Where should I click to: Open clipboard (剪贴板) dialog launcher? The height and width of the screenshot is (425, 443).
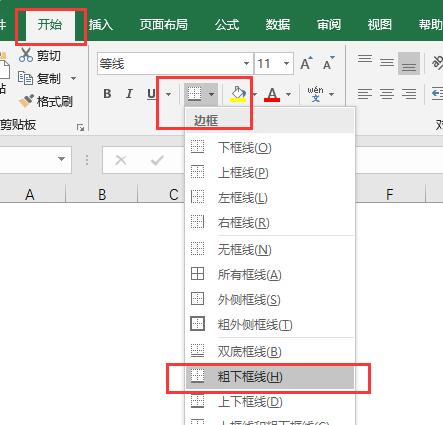coord(80,127)
